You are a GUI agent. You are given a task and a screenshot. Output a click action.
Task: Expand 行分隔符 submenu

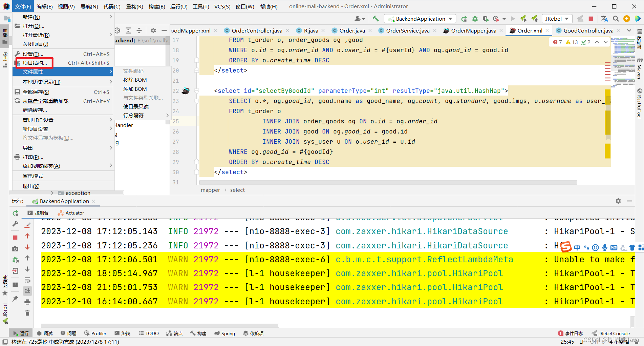coord(142,115)
